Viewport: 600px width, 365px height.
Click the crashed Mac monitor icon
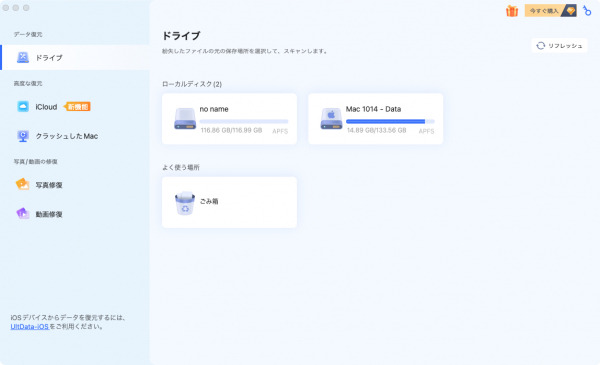click(x=23, y=136)
